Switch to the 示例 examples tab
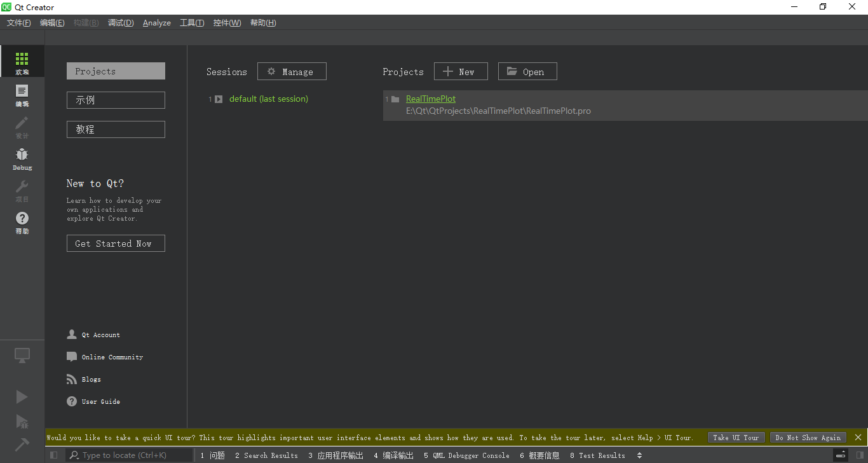Viewport: 868px width, 463px height. coord(116,100)
